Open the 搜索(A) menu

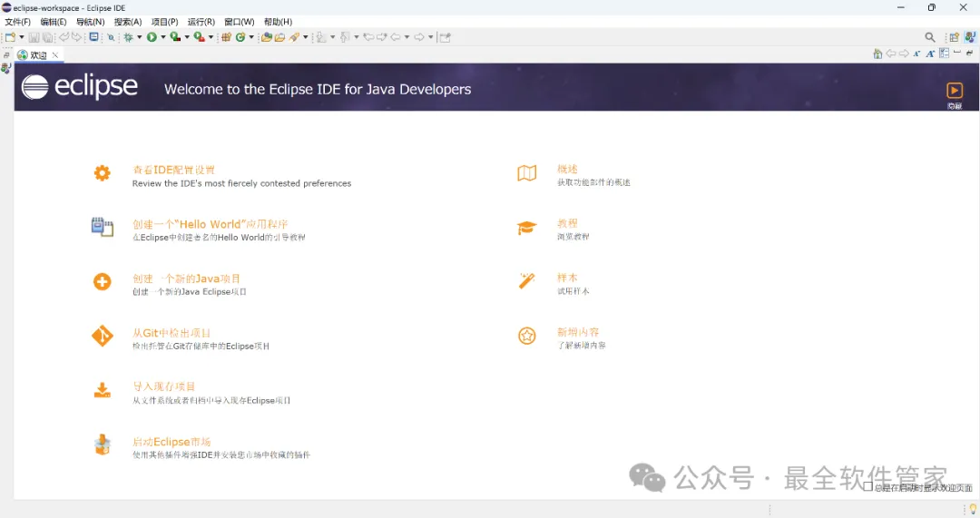pos(128,22)
